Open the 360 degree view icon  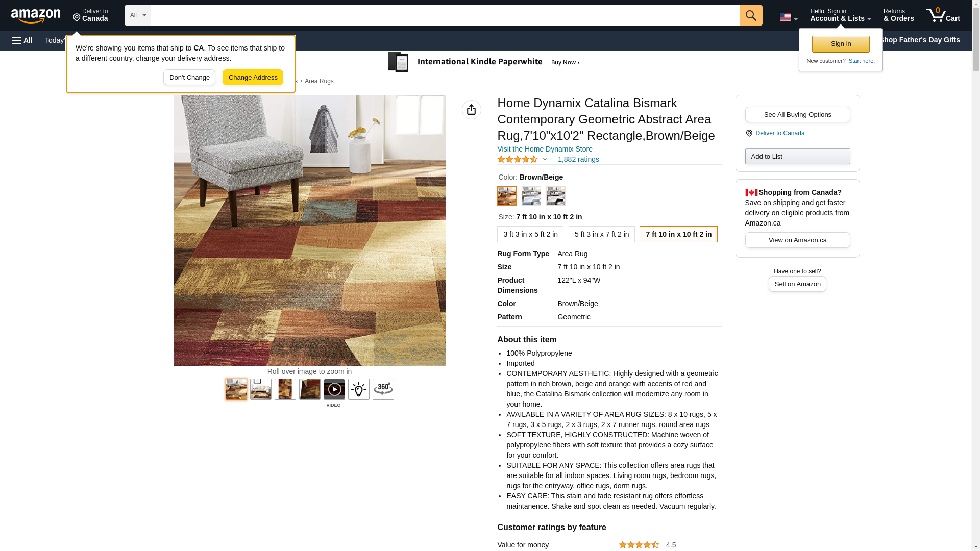coord(383,389)
